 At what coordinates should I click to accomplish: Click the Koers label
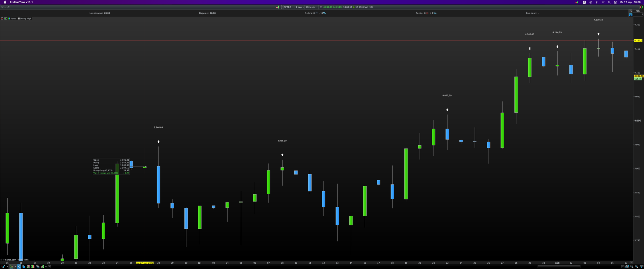13,19
